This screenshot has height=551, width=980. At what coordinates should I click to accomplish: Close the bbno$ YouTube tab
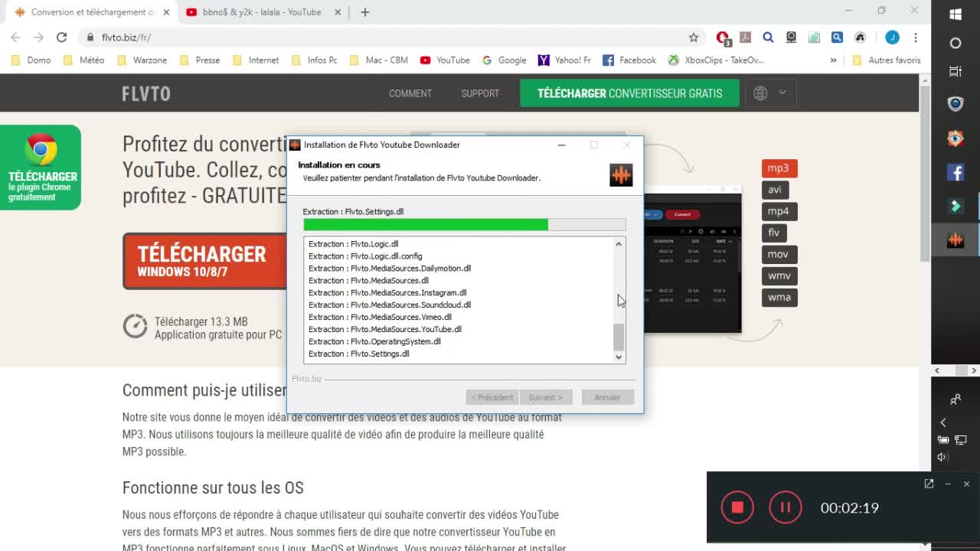(338, 12)
